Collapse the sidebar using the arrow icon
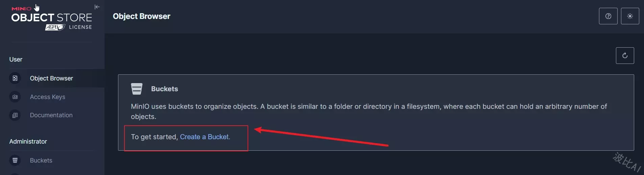The height and width of the screenshot is (175, 644). (x=97, y=7)
